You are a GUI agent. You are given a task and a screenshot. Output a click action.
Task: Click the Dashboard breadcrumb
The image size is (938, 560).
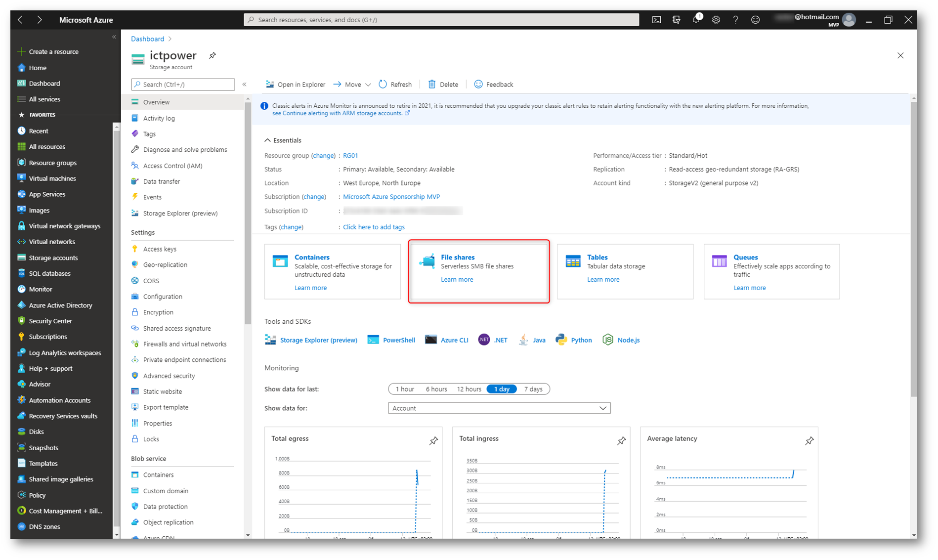[x=147, y=39]
